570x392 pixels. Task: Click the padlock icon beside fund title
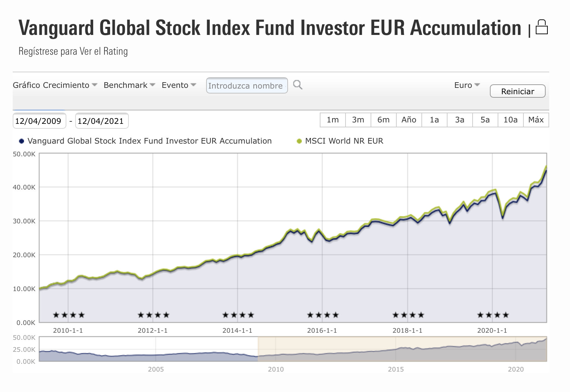[x=542, y=27]
